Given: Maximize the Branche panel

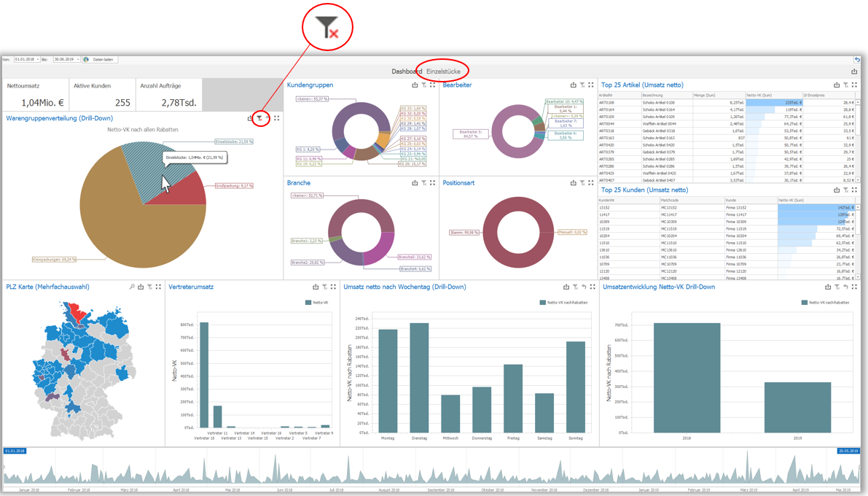Looking at the screenshot, I should point(432,182).
